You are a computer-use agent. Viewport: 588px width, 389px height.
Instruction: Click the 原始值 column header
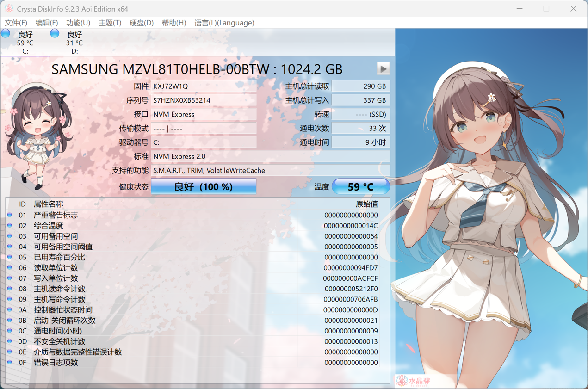[366, 204]
